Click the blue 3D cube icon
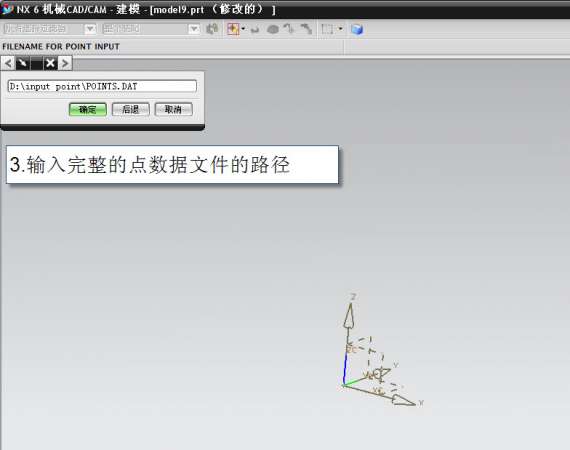Screen dimensions: 570x450 tap(357, 29)
